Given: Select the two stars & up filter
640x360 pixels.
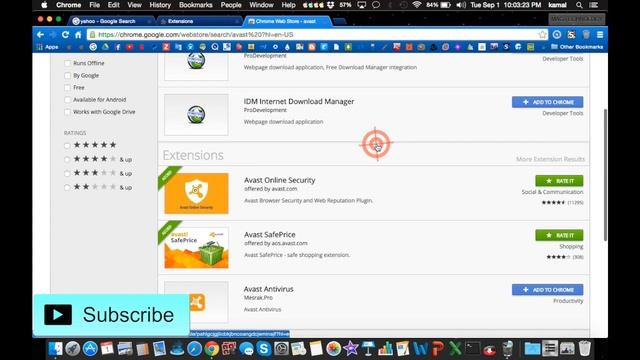Looking at the screenshot, I should point(67,188).
